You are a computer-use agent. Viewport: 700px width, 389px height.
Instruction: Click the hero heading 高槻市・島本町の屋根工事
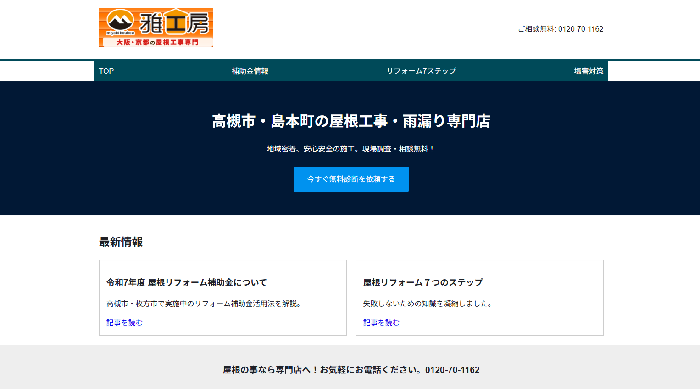(x=351, y=121)
